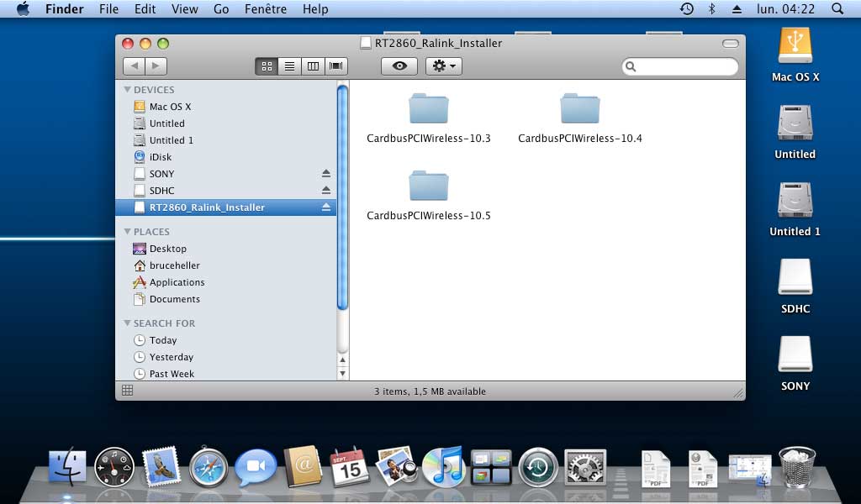Select Untitled 1 volume in sidebar
This screenshot has height=504, width=861.
225,140
